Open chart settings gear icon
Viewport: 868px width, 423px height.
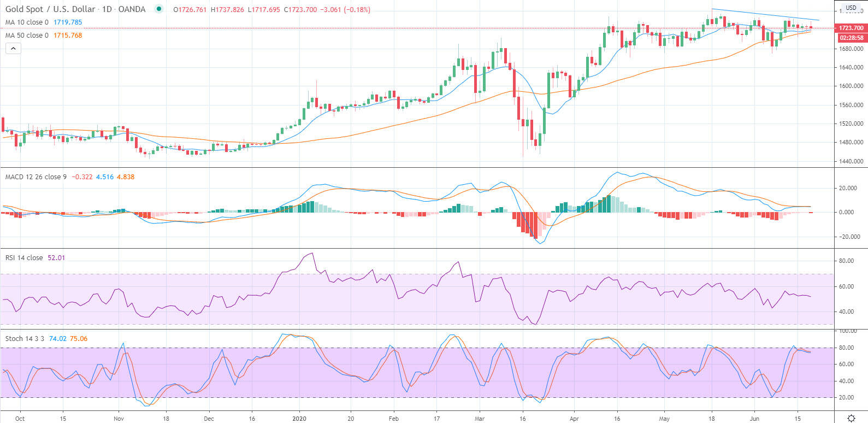[851, 418]
